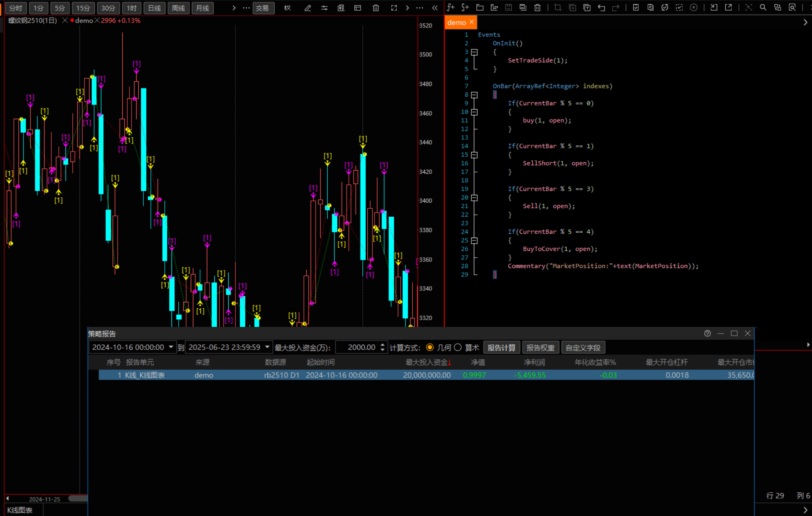Click the 权 adjustment icon
The height and width of the screenshot is (516, 812).
coord(287,8)
